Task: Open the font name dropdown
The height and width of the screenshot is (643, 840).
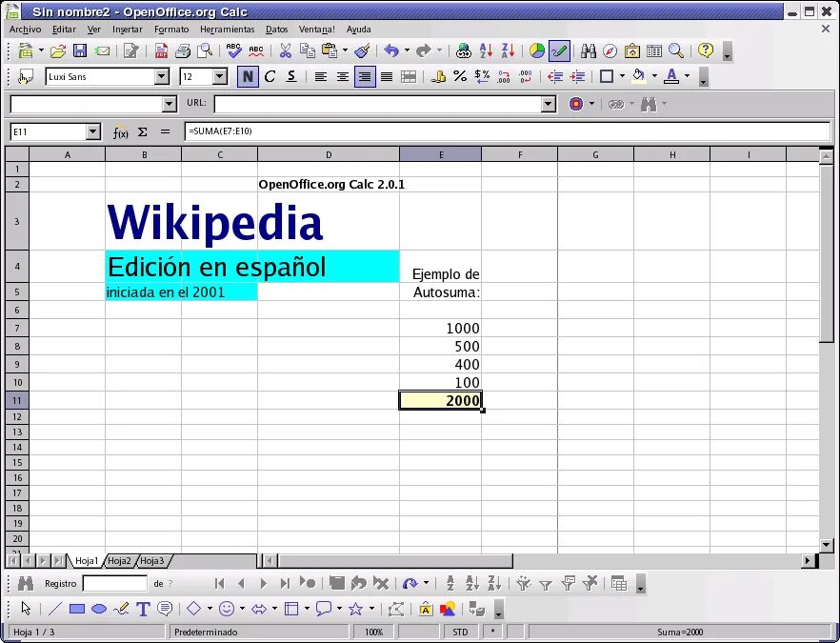Action: pos(161,76)
